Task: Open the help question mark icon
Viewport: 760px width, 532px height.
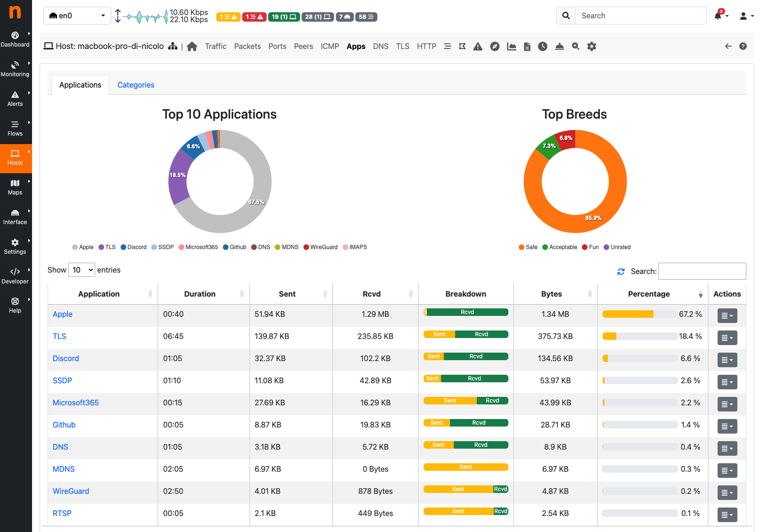Action: tap(743, 46)
